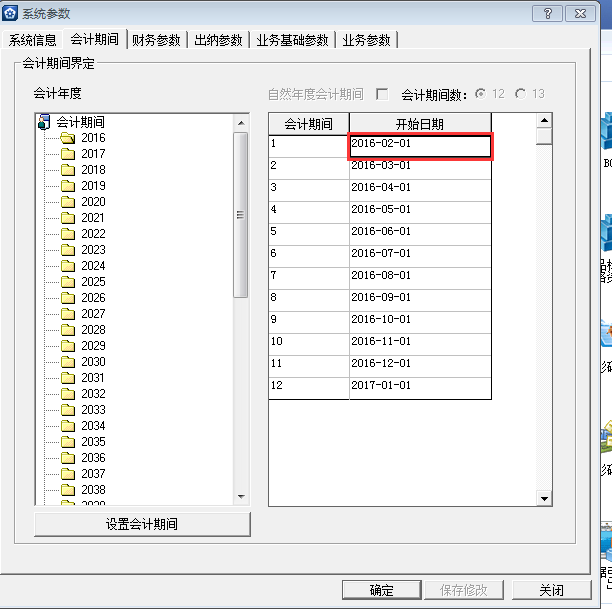Viewport: 612px width, 609px height.
Task: Select the 12 periods radio button
Action: click(x=481, y=94)
